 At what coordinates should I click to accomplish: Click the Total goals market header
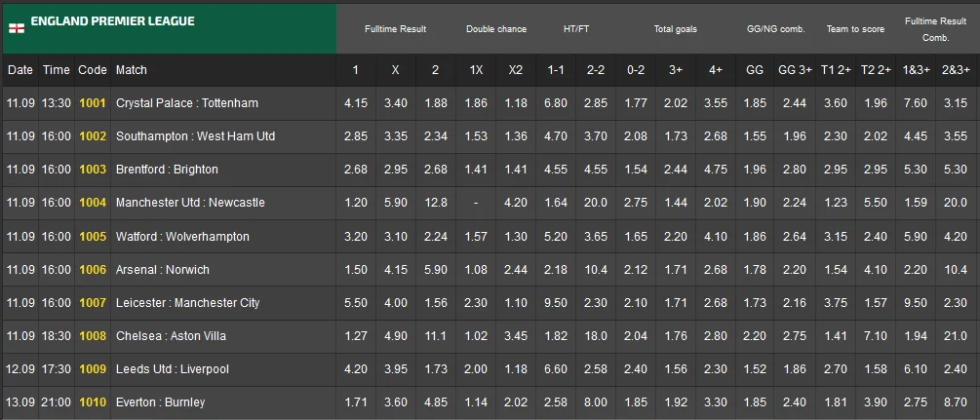click(675, 29)
